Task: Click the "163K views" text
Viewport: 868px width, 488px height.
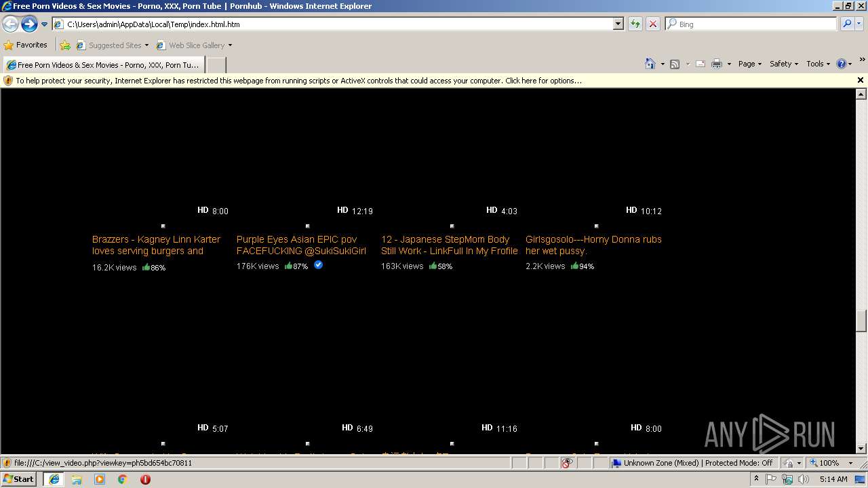Action: tap(402, 266)
